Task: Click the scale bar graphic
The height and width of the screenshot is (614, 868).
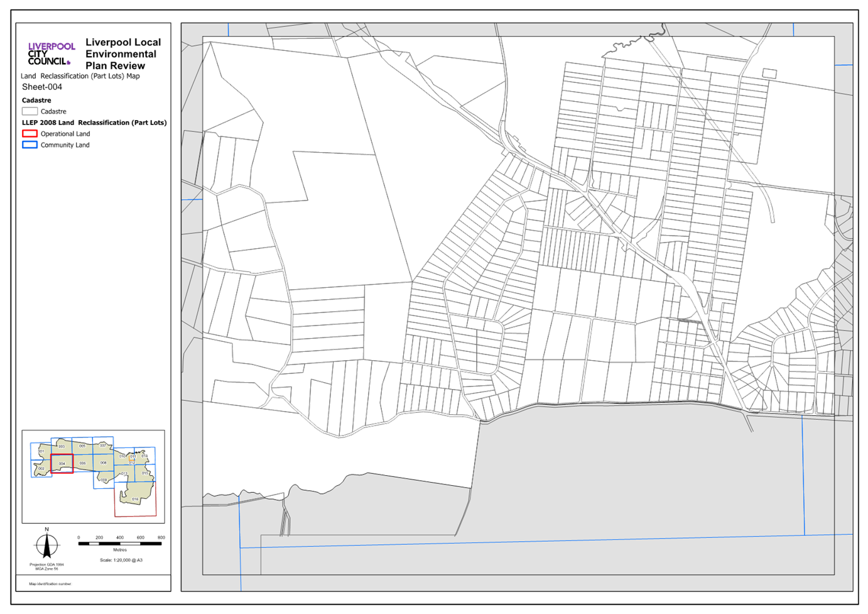Action: pyautogui.click(x=120, y=544)
